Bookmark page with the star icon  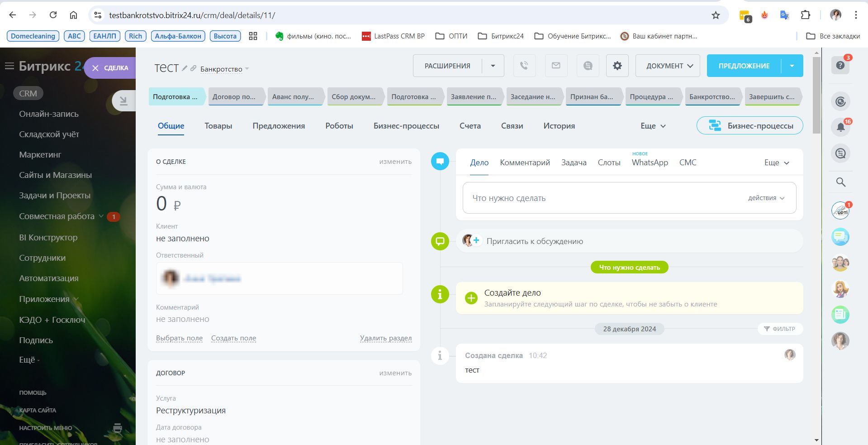pyautogui.click(x=716, y=15)
